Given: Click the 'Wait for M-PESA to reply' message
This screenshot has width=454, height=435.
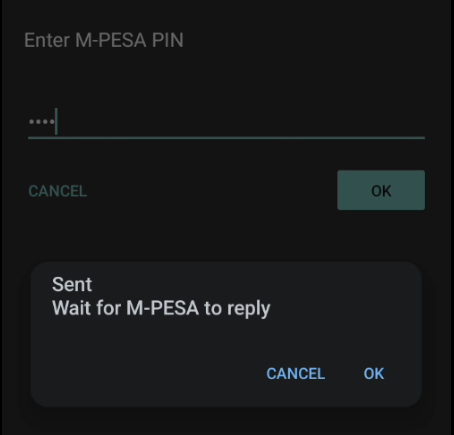Looking at the screenshot, I should (161, 308).
